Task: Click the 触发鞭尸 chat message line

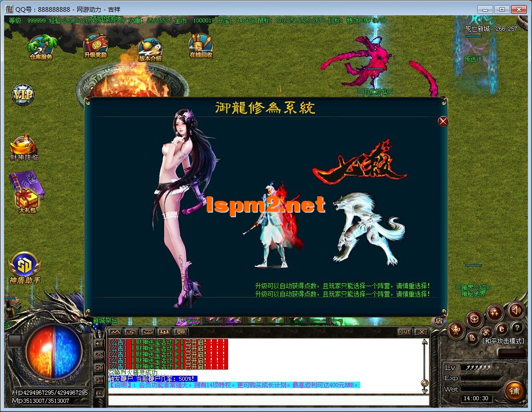Action: tap(152, 379)
